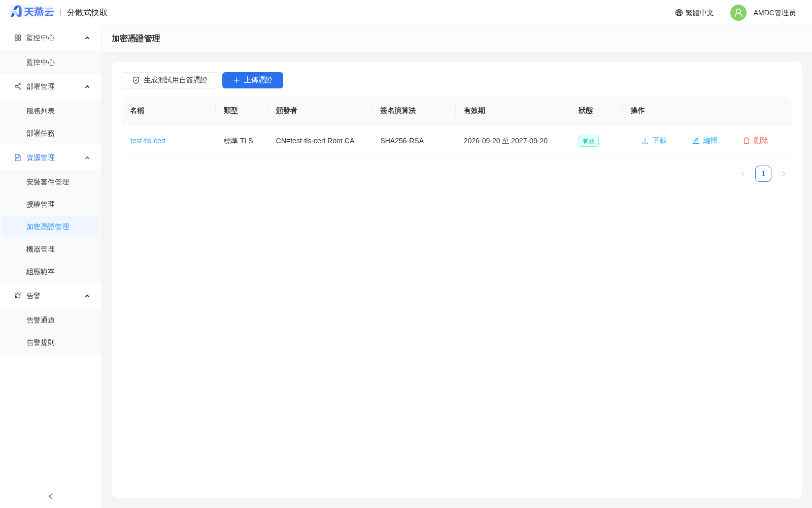812x508 pixels.
Task: Click the trash icon for test-tls-cert
Action: pyautogui.click(x=747, y=141)
